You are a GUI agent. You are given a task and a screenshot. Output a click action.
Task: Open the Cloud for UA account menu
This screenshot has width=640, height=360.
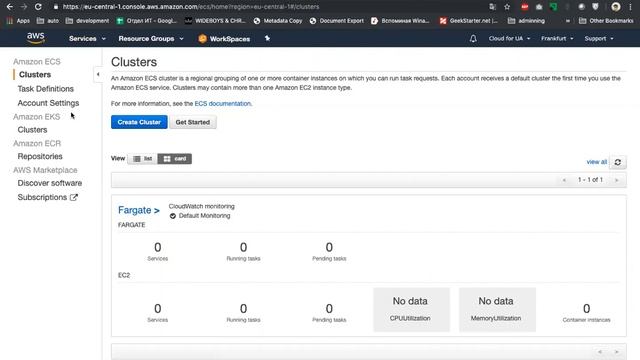click(509, 38)
